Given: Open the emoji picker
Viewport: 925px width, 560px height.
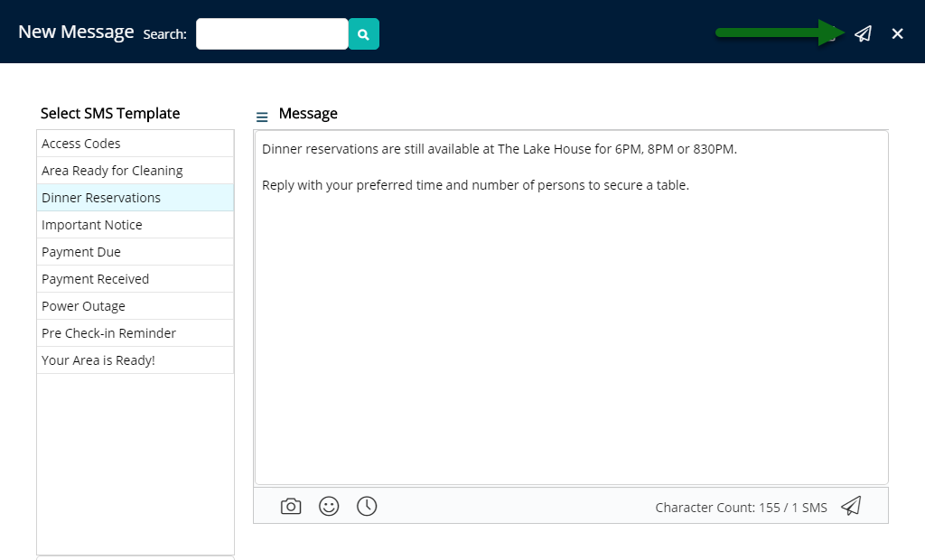Looking at the screenshot, I should tap(329, 506).
